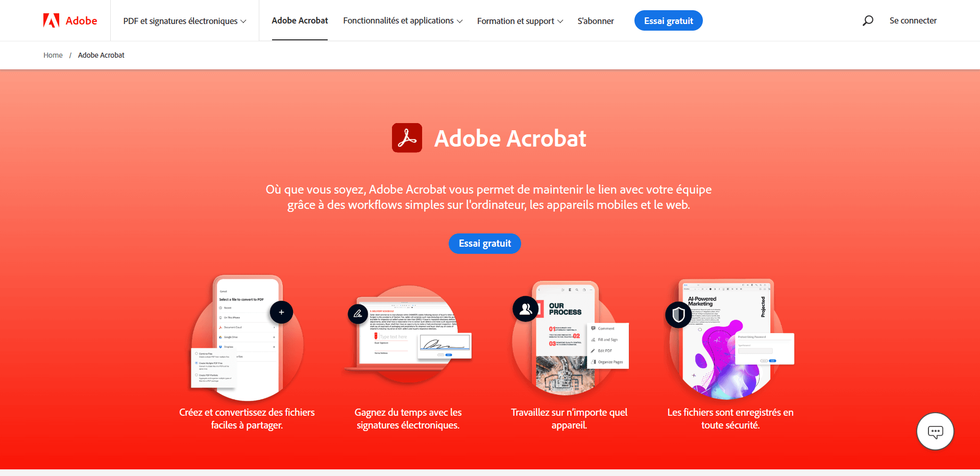
Task: Expand Fonctionnalités et applications menu
Action: [x=403, y=20]
